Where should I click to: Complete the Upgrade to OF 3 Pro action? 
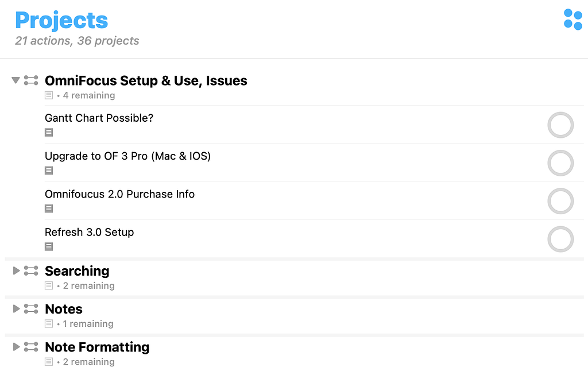[560, 163]
